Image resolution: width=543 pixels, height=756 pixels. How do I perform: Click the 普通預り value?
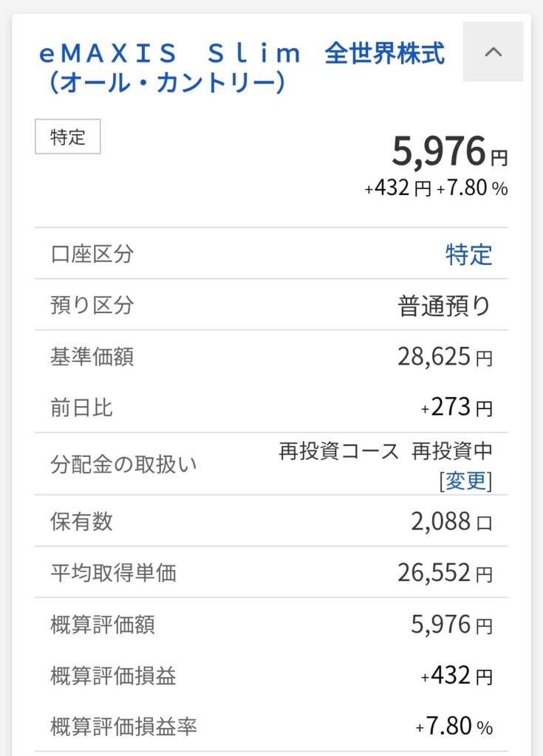point(445,306)
